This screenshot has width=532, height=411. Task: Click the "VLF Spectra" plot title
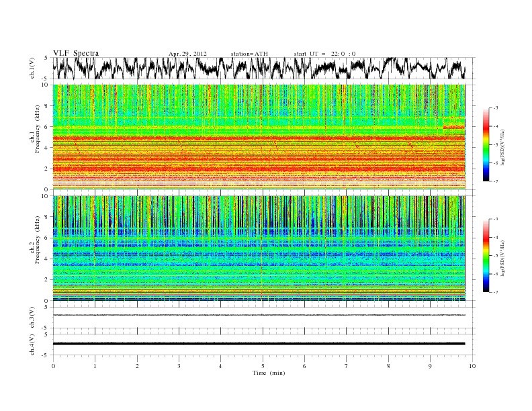click(76, 53)
